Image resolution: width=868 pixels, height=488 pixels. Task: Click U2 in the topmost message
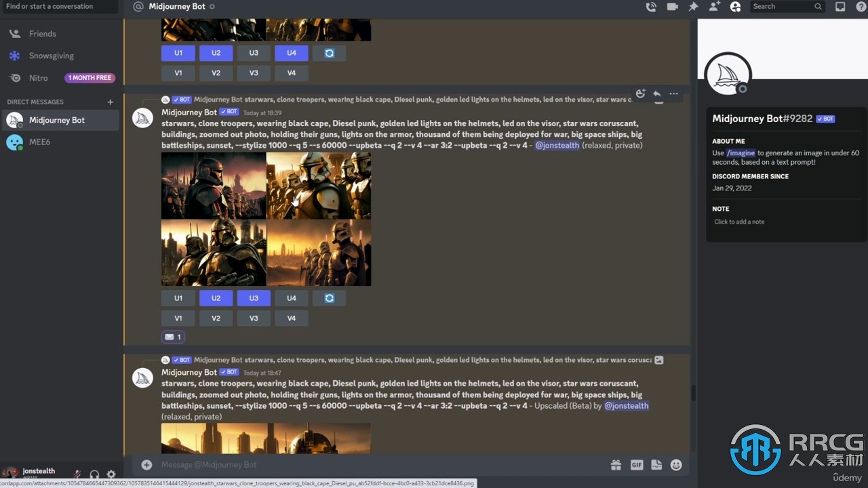coord(216,53)
